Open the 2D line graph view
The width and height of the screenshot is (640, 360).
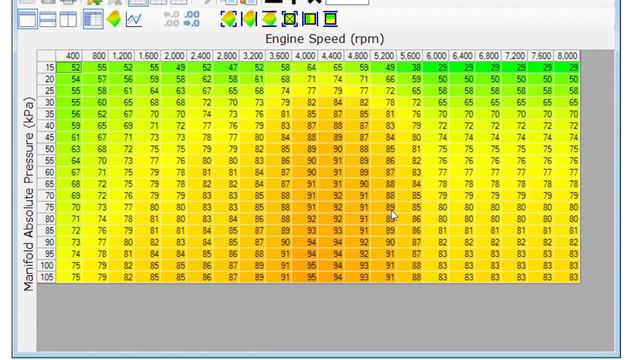pyautogui.click(x=134, y=19)
